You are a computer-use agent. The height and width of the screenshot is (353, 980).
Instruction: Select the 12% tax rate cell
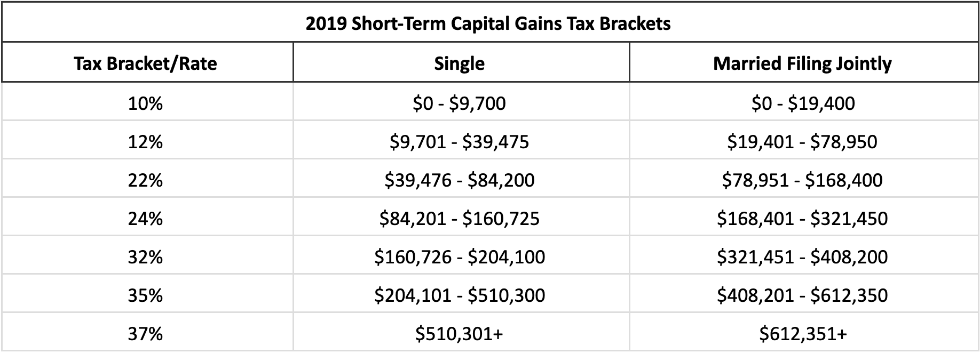[x=145, y=142]
